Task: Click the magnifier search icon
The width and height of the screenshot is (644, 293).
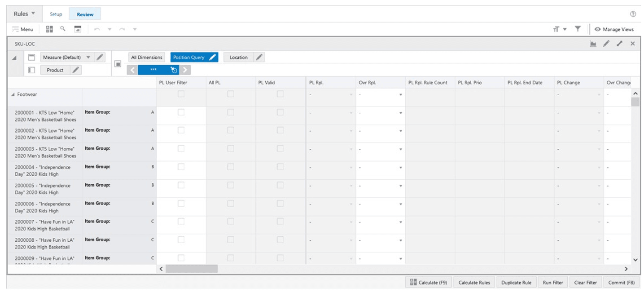Action: click(x=63, y=28)
